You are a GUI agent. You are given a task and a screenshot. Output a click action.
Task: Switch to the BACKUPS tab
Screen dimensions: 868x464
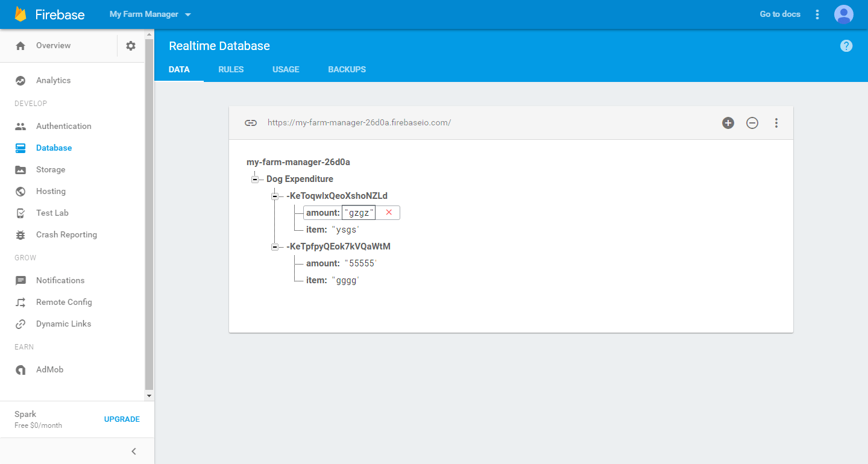[347, 70]
